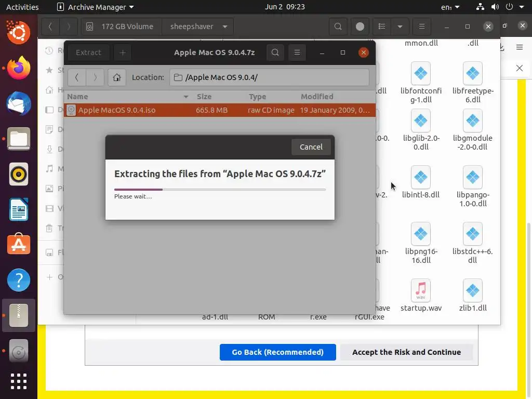This screenshot has height=399, width=532.
Task: Open the system menu arrow
Action: 522,7
